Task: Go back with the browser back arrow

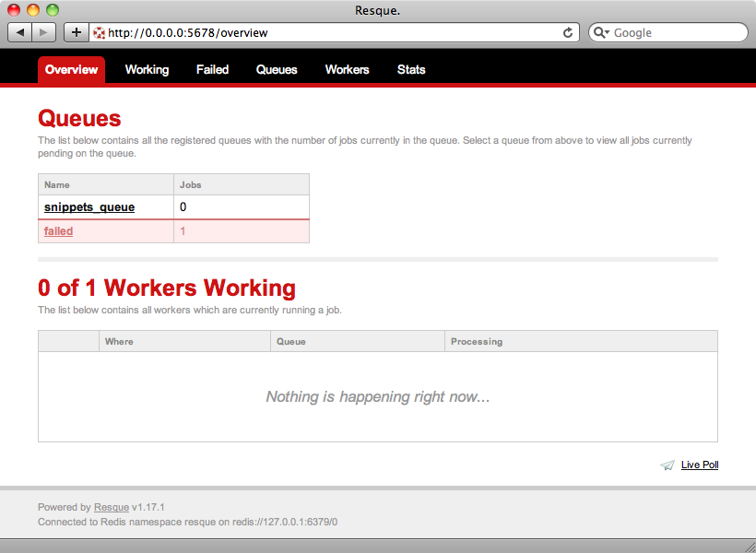Action: click(x=19, y=32)
